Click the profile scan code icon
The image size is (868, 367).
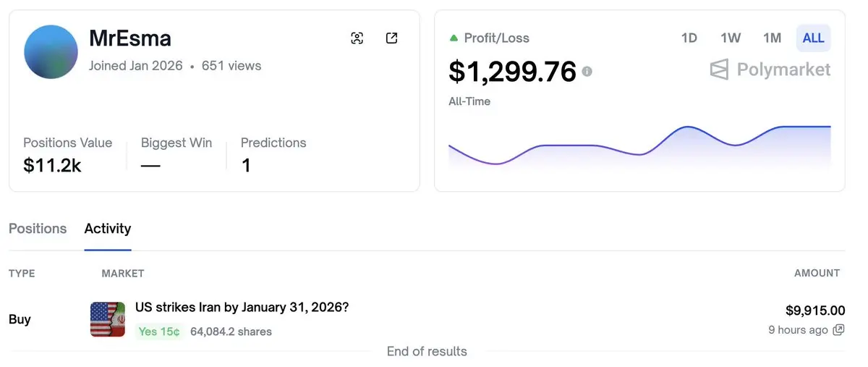357,38
